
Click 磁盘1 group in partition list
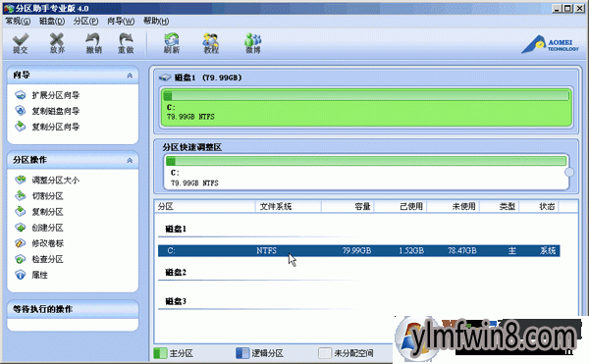[176, 229]
